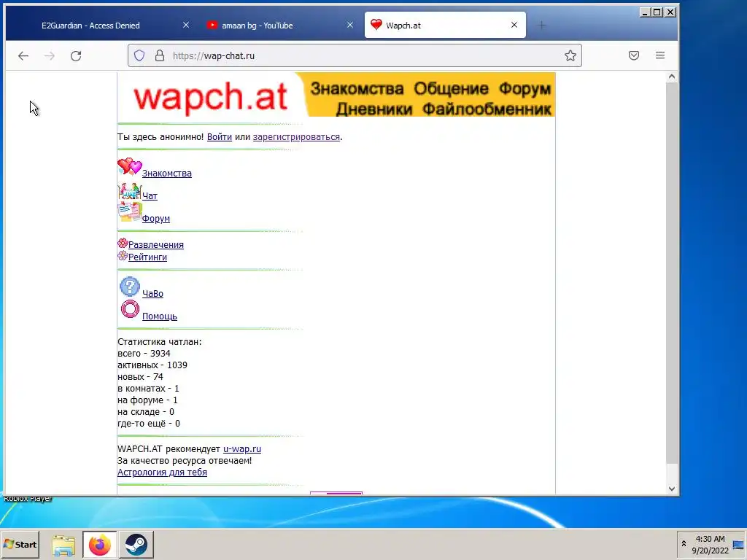Open a new tab with the plus button
This screenshot has width=747, height=560.
point(542,26)
